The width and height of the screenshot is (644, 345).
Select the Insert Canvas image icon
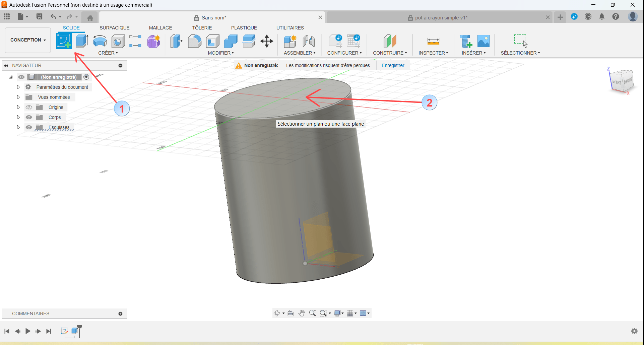pyautogui.click(x=484, y=41)
